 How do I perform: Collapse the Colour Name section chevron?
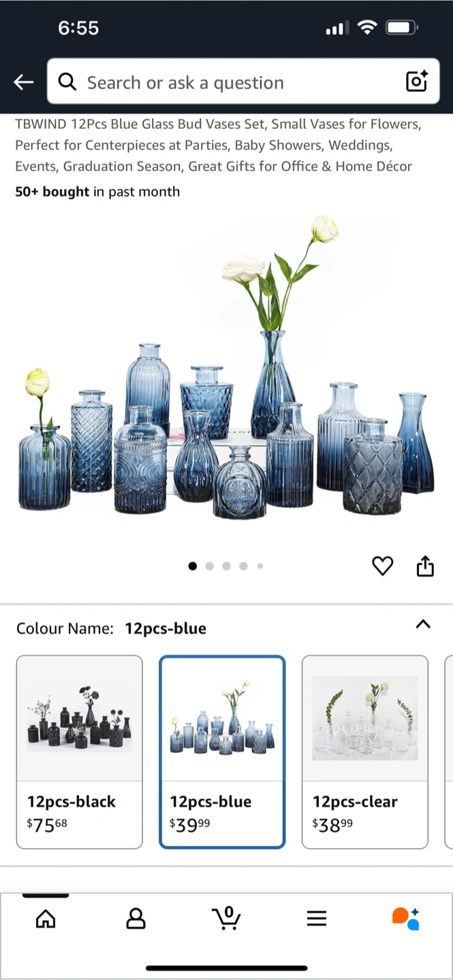[423, 624]
